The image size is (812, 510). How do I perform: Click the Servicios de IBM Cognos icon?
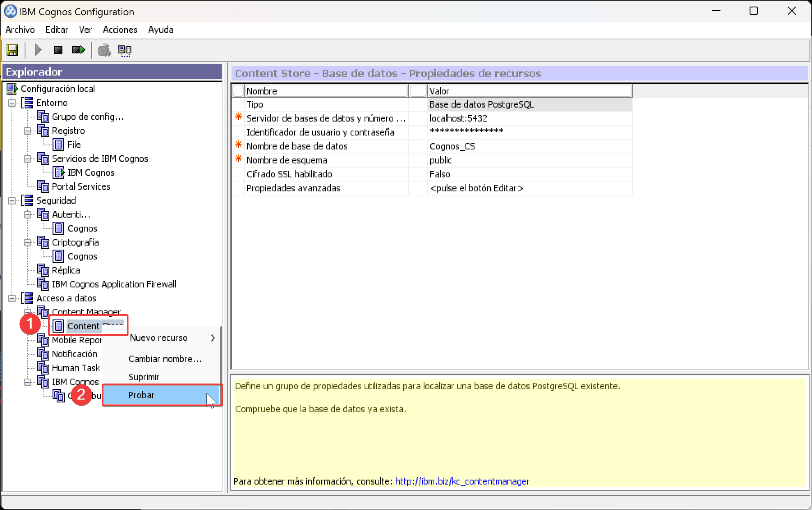(x=43, y=159)
